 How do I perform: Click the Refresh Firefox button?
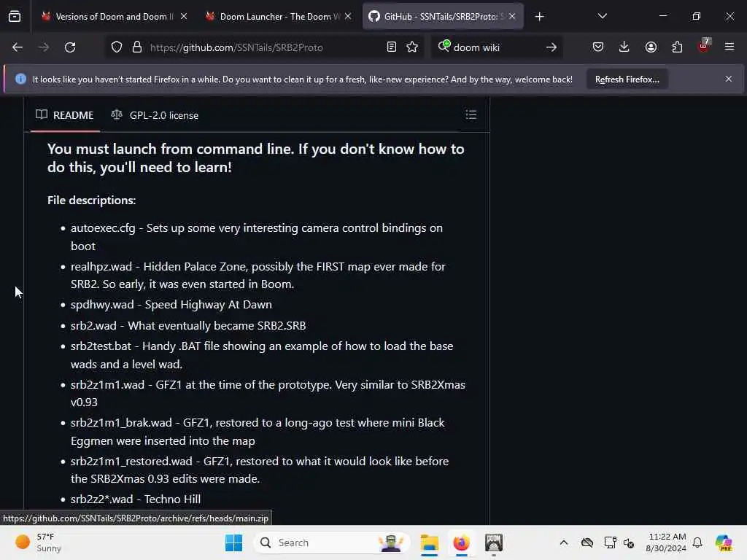627,79
